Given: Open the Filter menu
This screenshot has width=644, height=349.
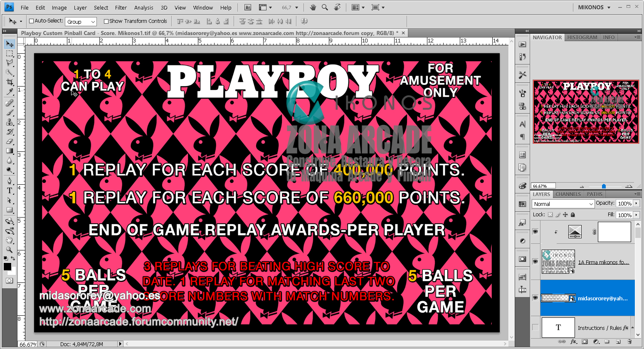Looking at the screenshot, I should [121, 7].
